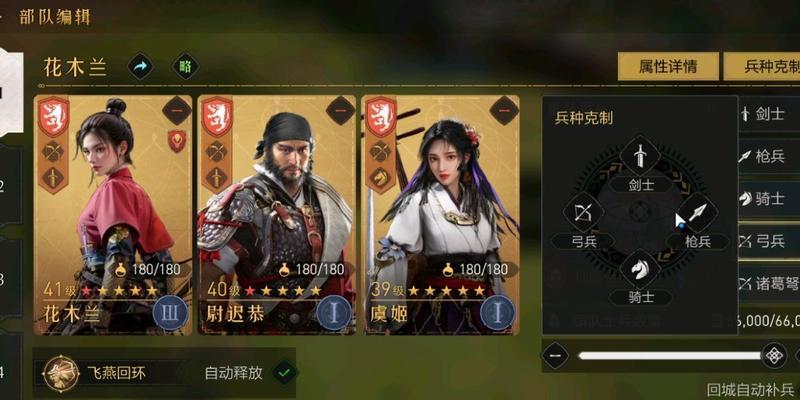Decrease troop count with the minus button
The width and height of the screenshot is (800, 400).
pos(555,355)
